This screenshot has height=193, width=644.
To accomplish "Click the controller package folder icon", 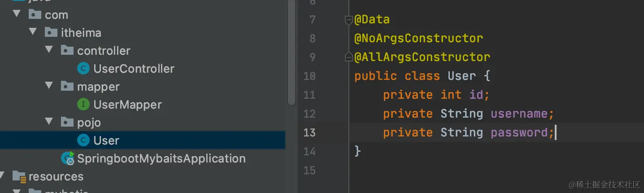I will 67,51.
